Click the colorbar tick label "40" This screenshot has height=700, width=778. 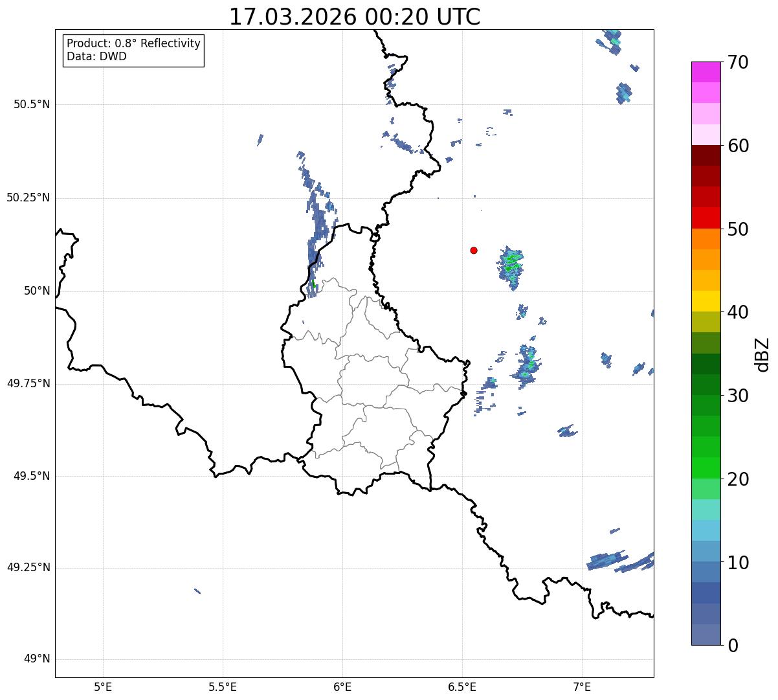click(738, 312)
